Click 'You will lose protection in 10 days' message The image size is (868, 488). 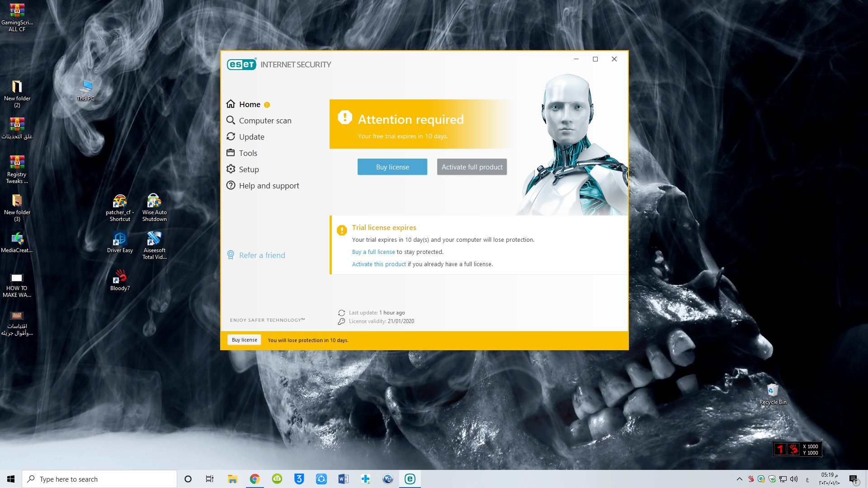[x=308, y=340]
